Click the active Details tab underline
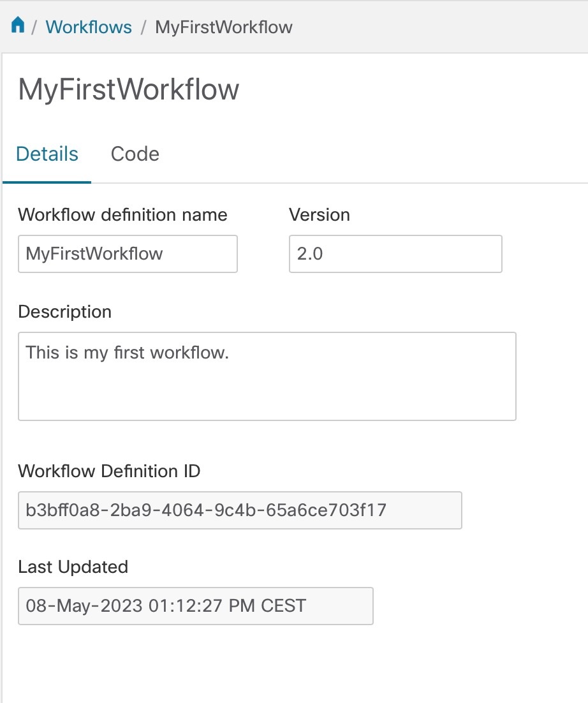Viewport: 588px width, 703px height. click(46, 181)
